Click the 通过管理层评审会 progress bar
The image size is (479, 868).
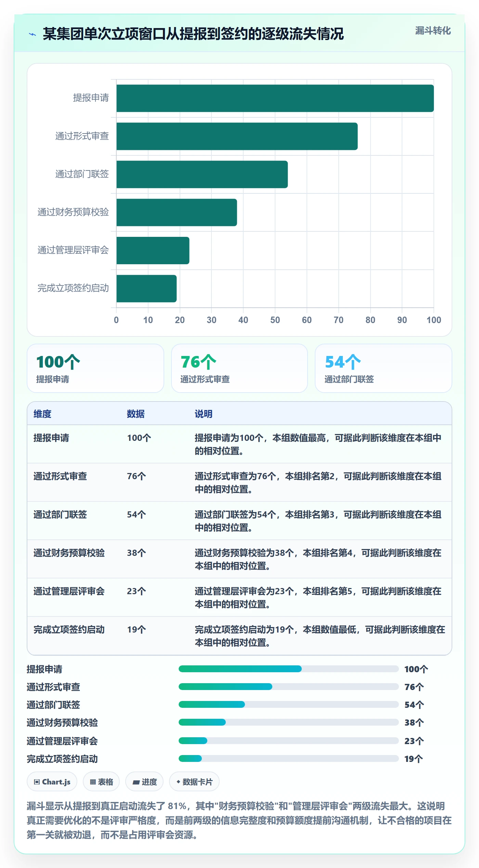[x=289, y=741]
